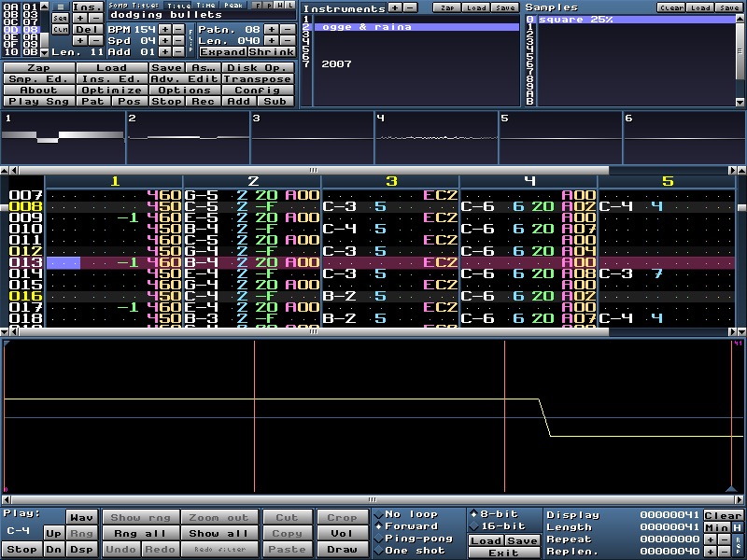Switch to Time tab
This screenshot has width=747, height=560.
coord(206,6)
